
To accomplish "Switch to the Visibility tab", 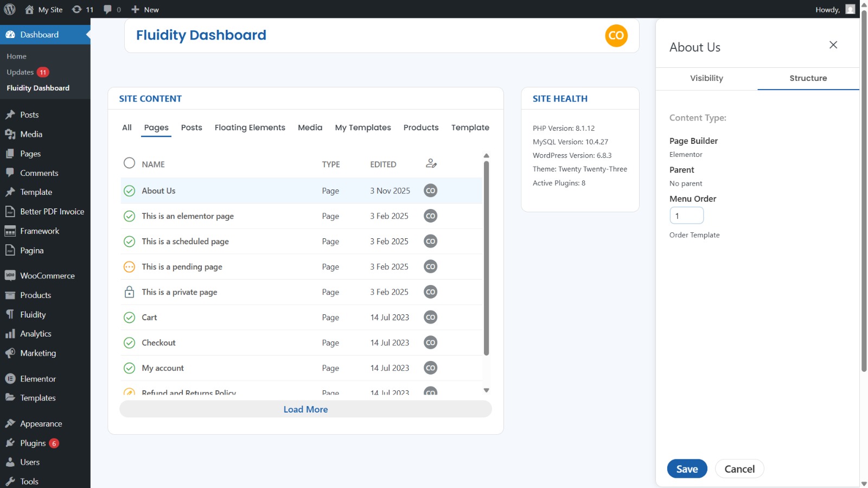I will 706,78.
